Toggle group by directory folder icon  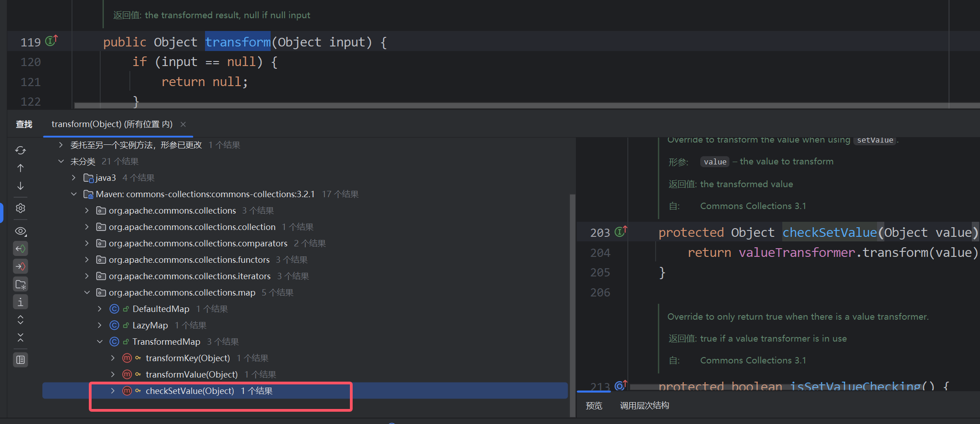(21, 285)
